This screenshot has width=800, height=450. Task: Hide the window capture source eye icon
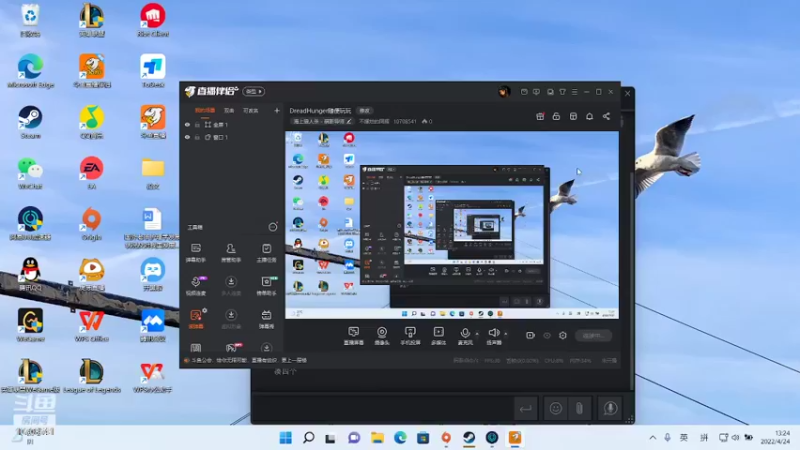tap(187, 137)
